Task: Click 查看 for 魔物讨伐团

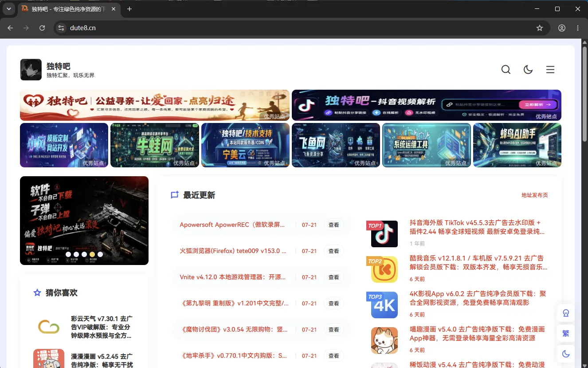Action: click(334, 330)
